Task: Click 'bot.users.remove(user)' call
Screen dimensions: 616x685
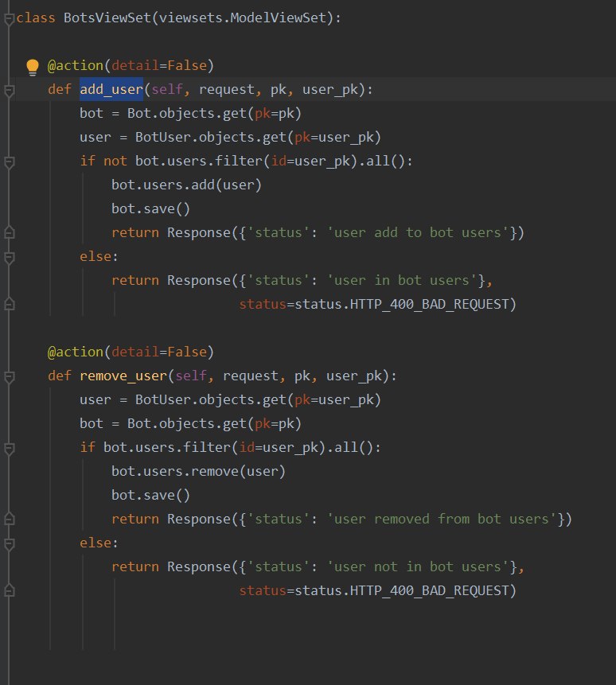Action: 198,471
